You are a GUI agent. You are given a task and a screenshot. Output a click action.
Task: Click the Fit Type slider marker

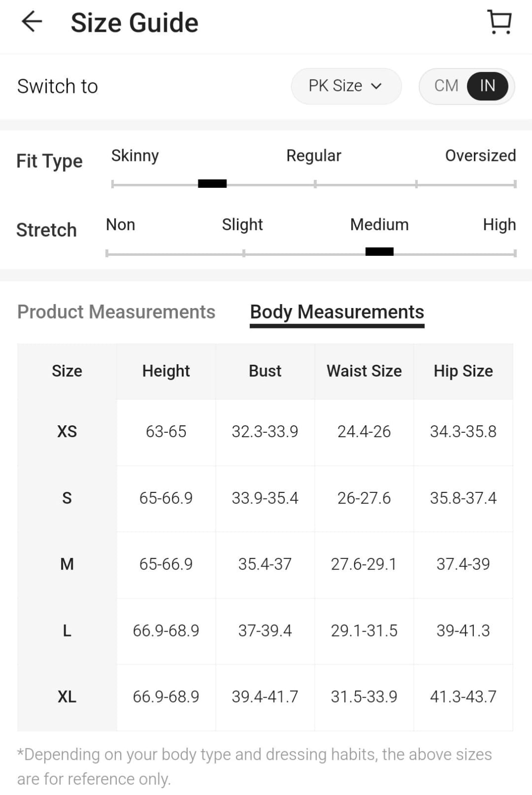212,184
